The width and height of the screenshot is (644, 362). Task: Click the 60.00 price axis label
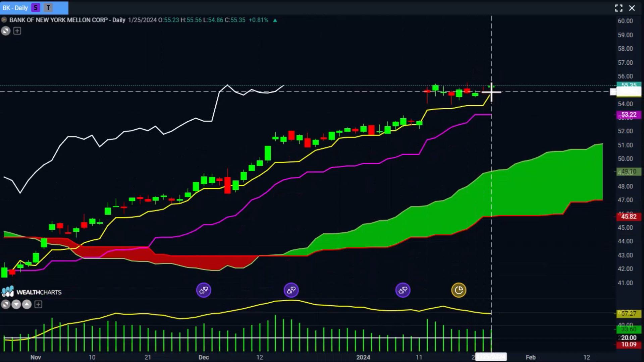pos(626,21)
